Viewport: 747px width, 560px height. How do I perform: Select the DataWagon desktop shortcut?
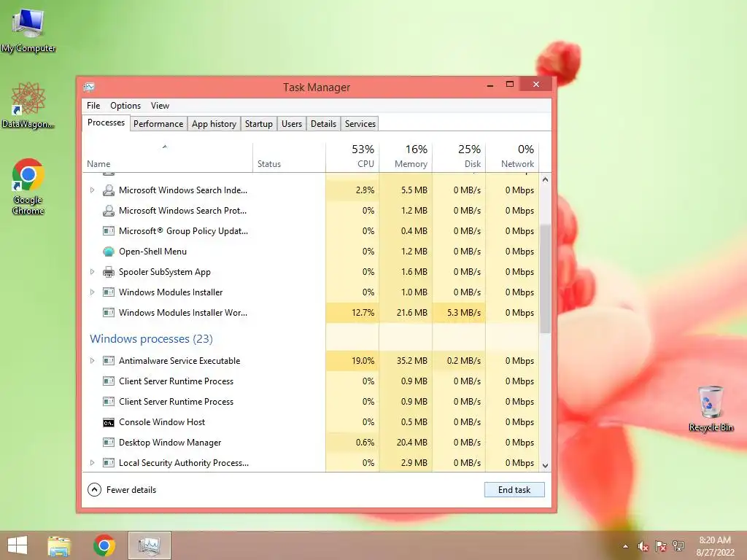28,105
